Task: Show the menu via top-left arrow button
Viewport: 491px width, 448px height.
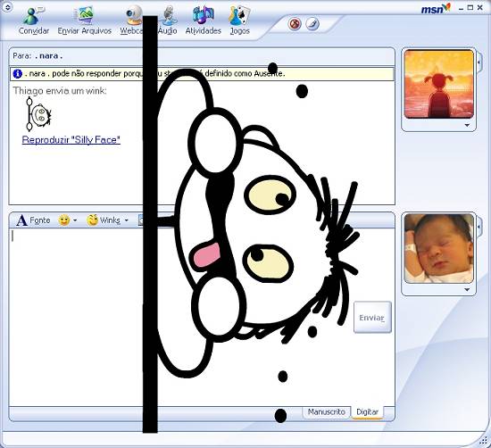Action: click(7, 7)
